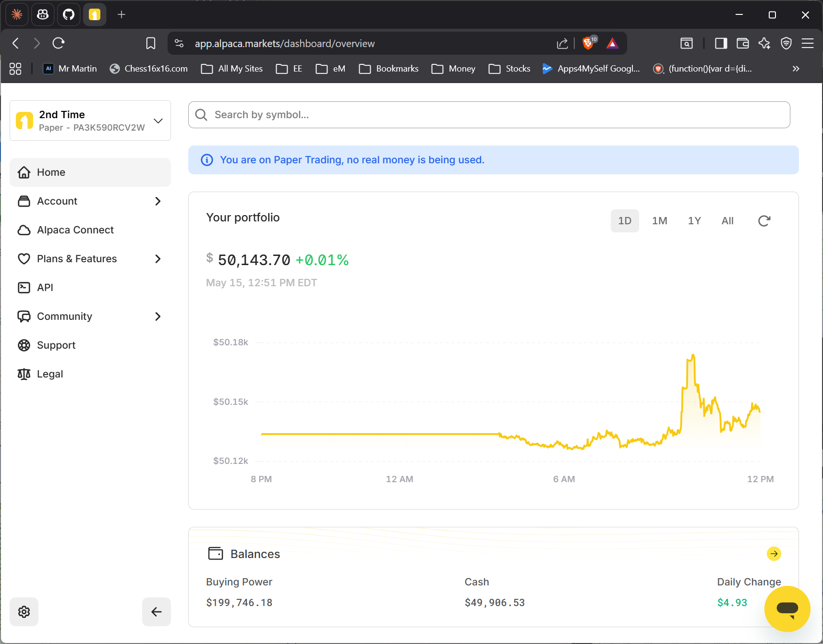823x644 pixels.
Task: Go back to previous page
Action: (16, 43)
